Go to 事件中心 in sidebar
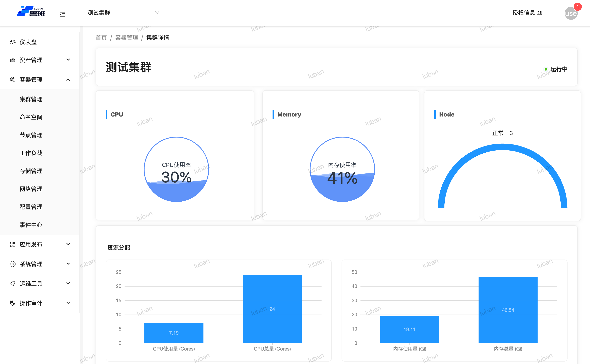The width and height of the screenshot is (590, 364). (31, 225)
